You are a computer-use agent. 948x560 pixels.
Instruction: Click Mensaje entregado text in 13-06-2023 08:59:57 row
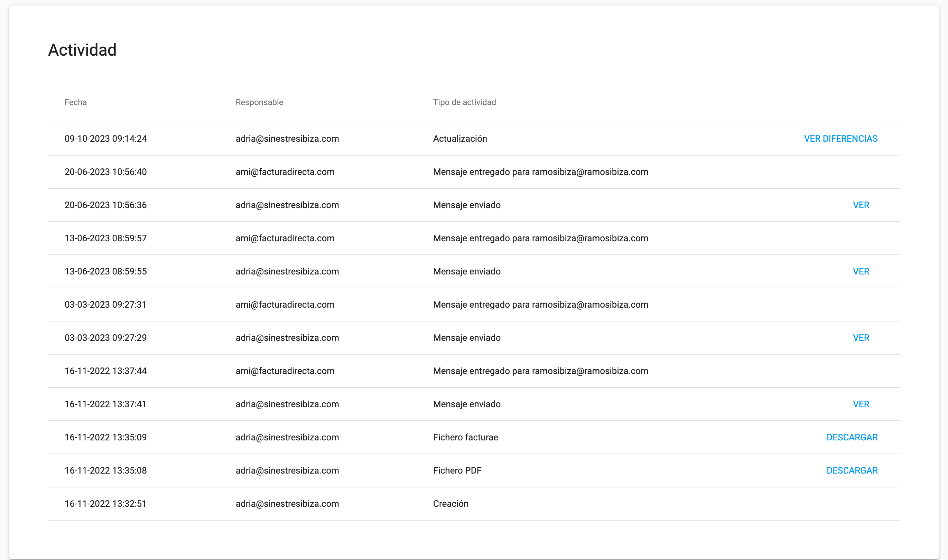(x=540, y=239)
